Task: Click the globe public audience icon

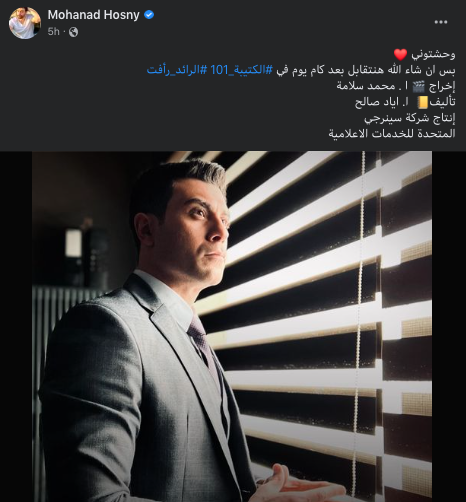Action: coord(73,32)
